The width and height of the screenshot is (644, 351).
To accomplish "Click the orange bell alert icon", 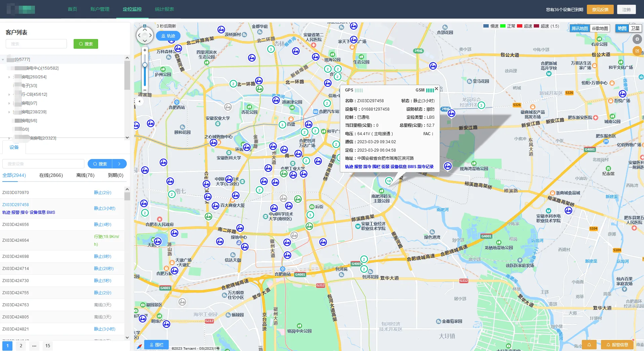I will (589, 345).
